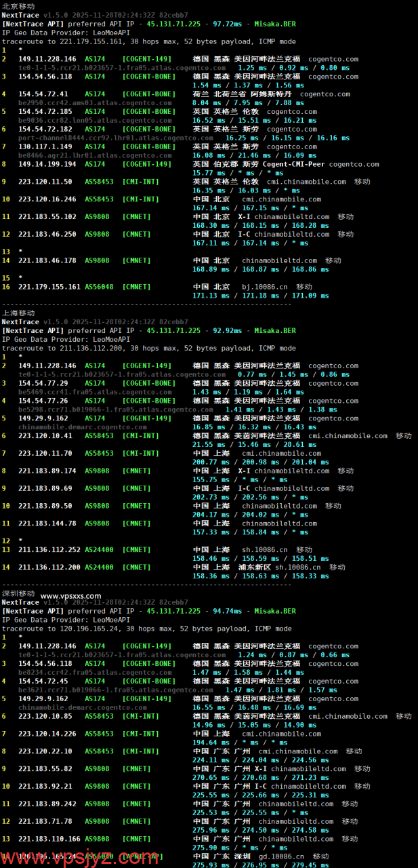Click hop IP 221.183.55.102

pos(47,217)
